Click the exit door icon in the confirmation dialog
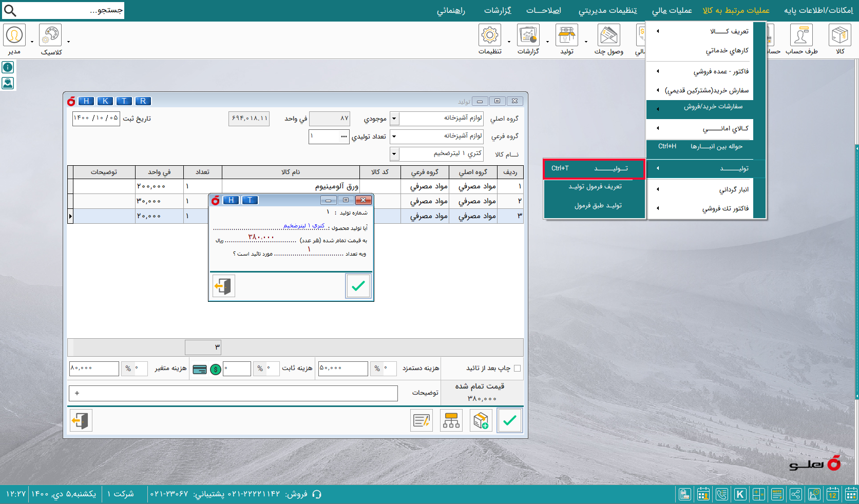The width and height of the screenshot is (859, 504). [x=223, y=286]
